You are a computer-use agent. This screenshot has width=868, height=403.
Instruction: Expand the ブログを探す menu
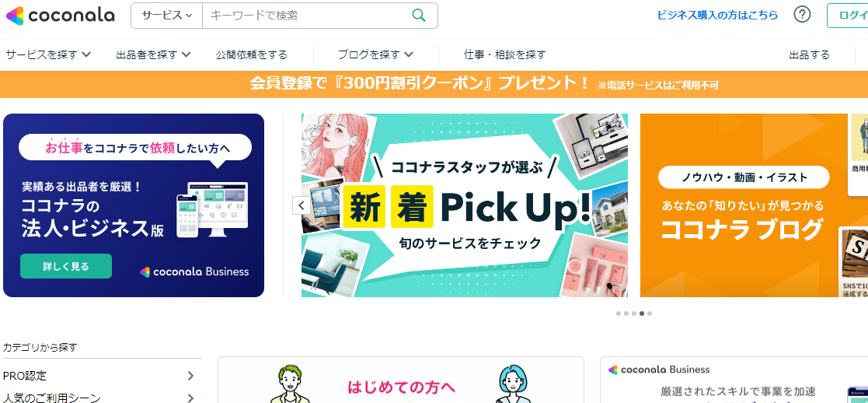[376, 54]
